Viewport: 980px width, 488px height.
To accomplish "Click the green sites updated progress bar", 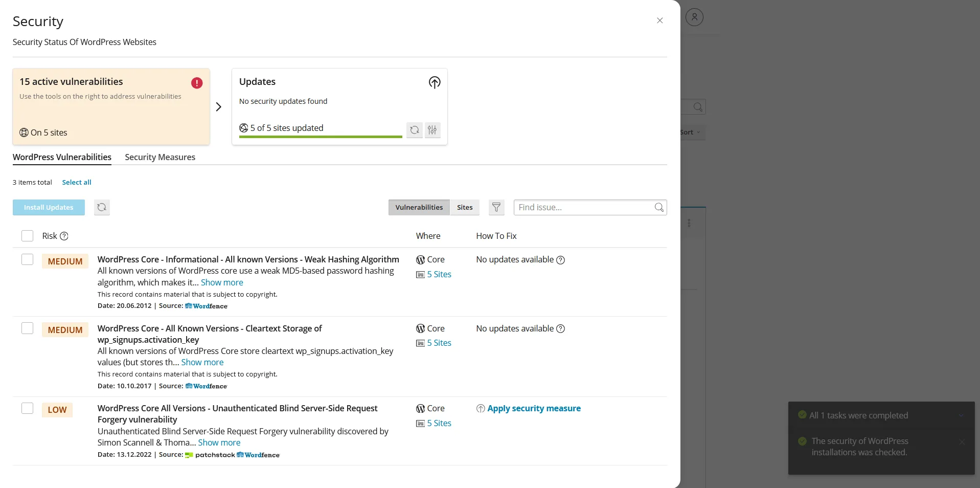I will (x=321, y=137).
